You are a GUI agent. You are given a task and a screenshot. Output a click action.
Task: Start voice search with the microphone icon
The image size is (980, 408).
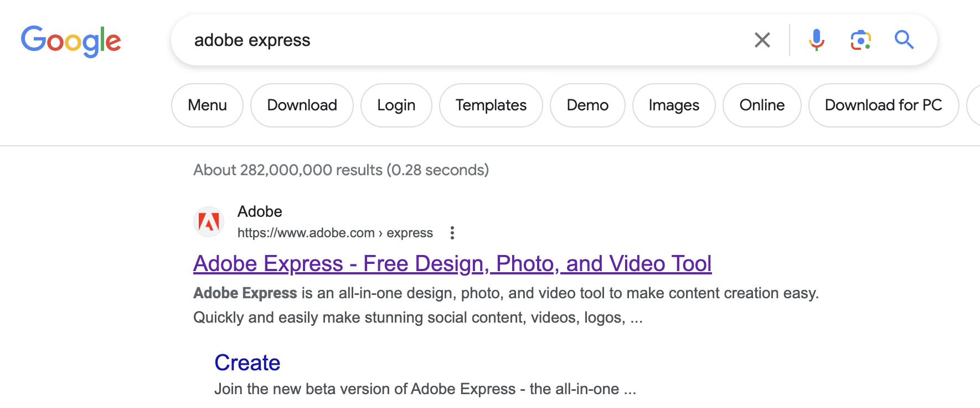tap(816, 40)
